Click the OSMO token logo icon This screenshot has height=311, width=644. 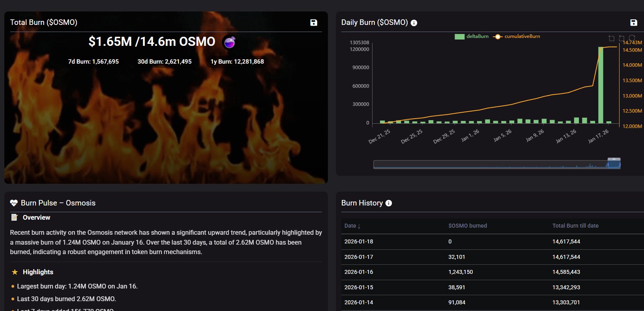click(229, 42)
